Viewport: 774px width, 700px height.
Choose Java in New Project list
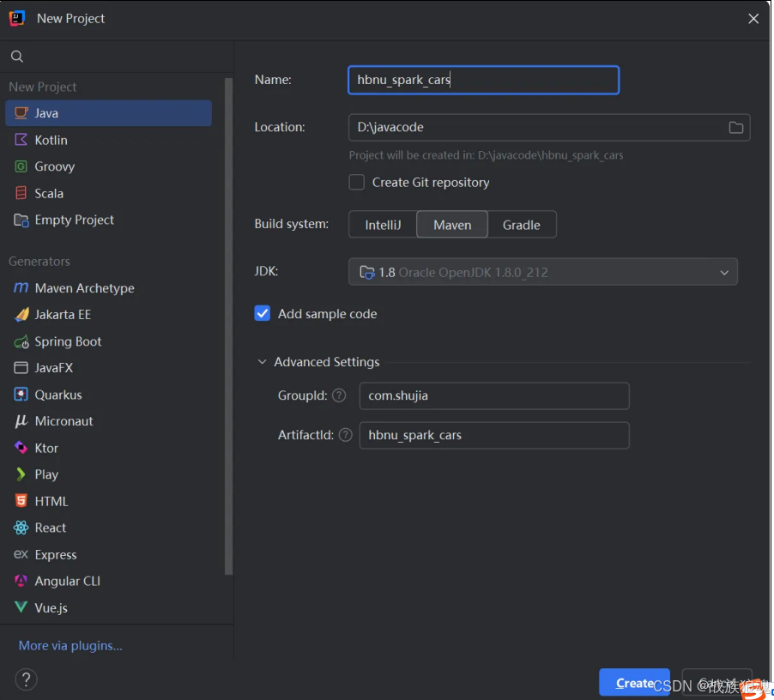click(x=109, y=113)
